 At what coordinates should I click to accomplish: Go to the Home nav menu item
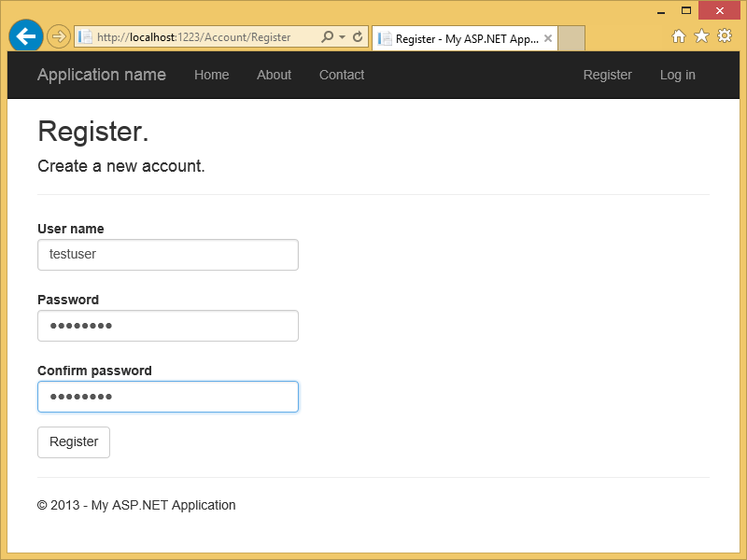[x=211, y=75]
